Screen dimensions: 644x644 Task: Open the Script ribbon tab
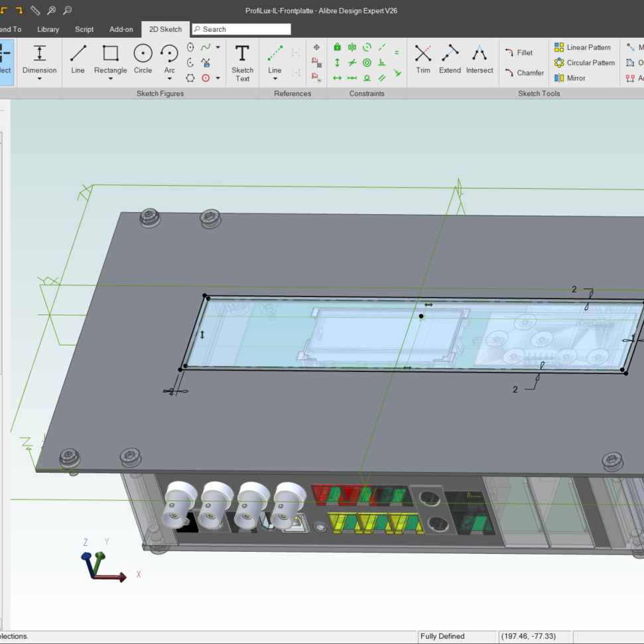pyautogui.click(x=84, y=29)
